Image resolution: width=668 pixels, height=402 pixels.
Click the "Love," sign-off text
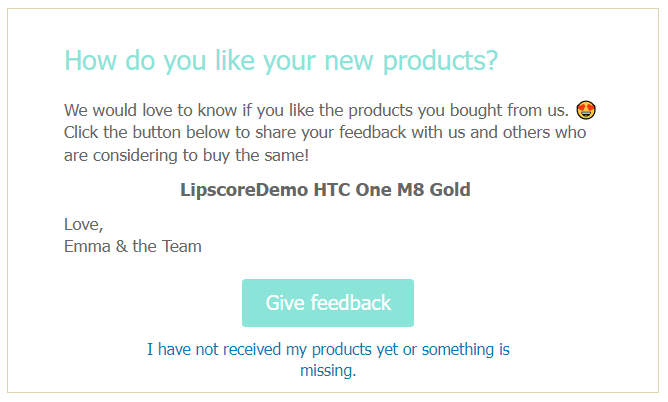pyautogui.click(x=83, y=226)
